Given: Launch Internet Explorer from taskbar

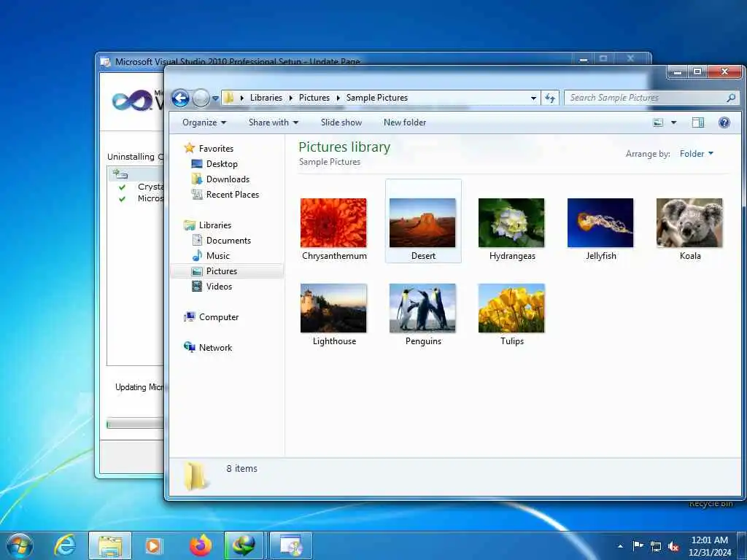Looking at the screenshot, I should pyautogui.click(x=65, y=545).
